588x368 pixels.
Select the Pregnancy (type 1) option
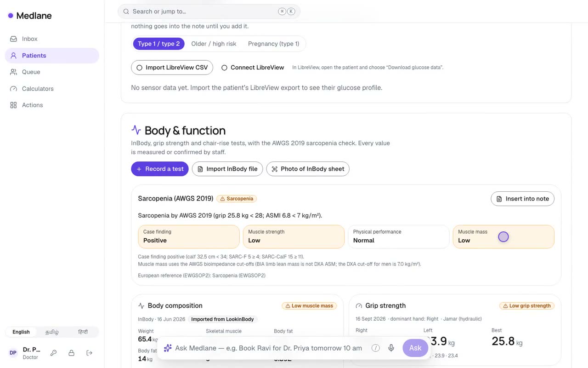pos(273,44)
